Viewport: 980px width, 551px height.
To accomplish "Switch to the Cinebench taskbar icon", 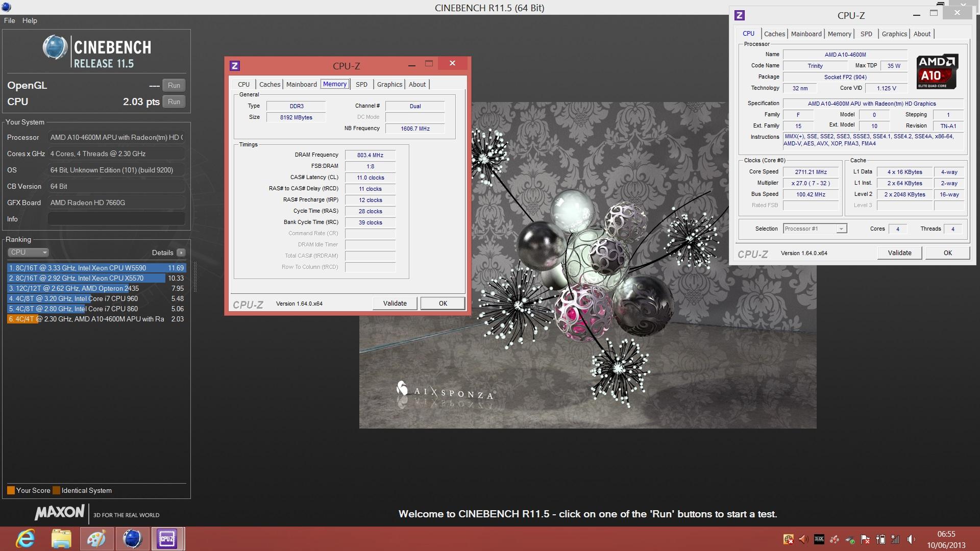I will point(132,539).
